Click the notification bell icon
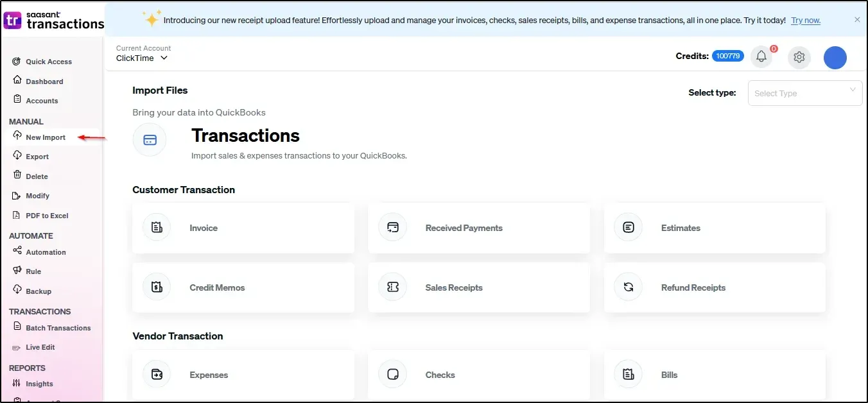This screenshot has width=868, height=403. pyautogui.click(x=761, y=56)
